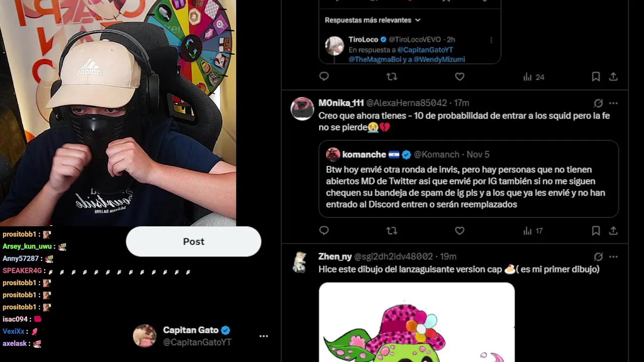Open account menu next to Capitan Gato
The image size is (644, 362).
(264, 336)
